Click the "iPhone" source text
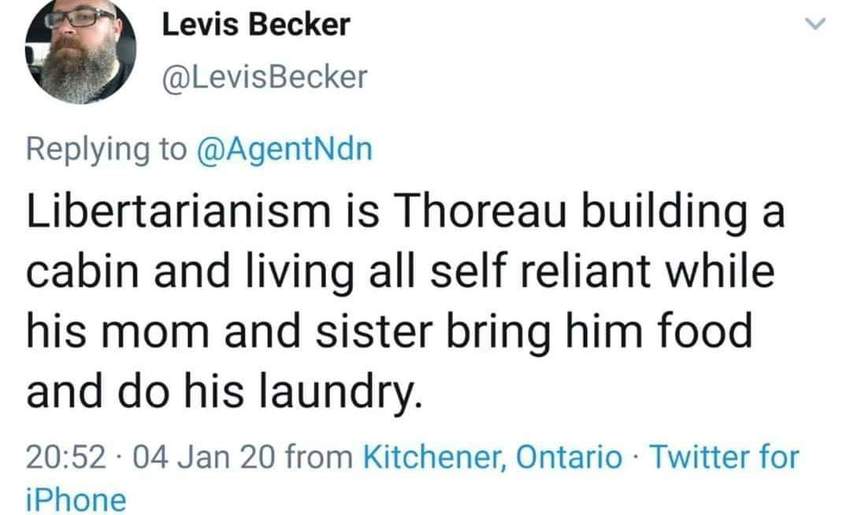The image size is (850, 515). point(76,499)
